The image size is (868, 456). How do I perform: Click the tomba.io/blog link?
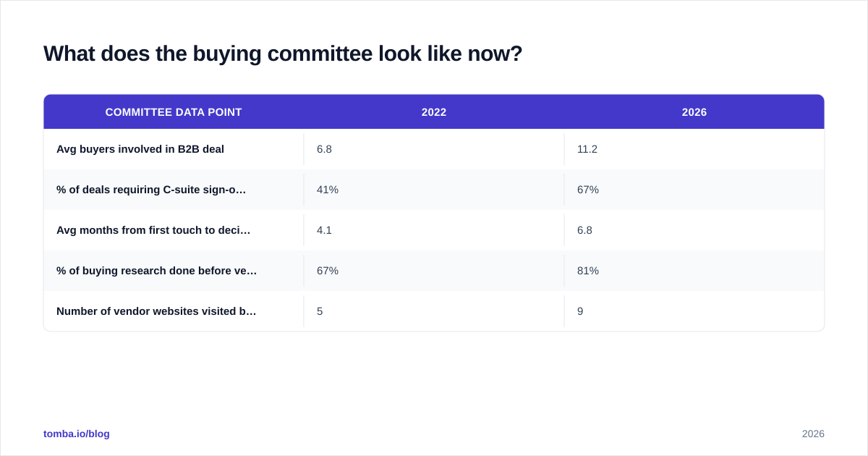click(x=77, y=434)
